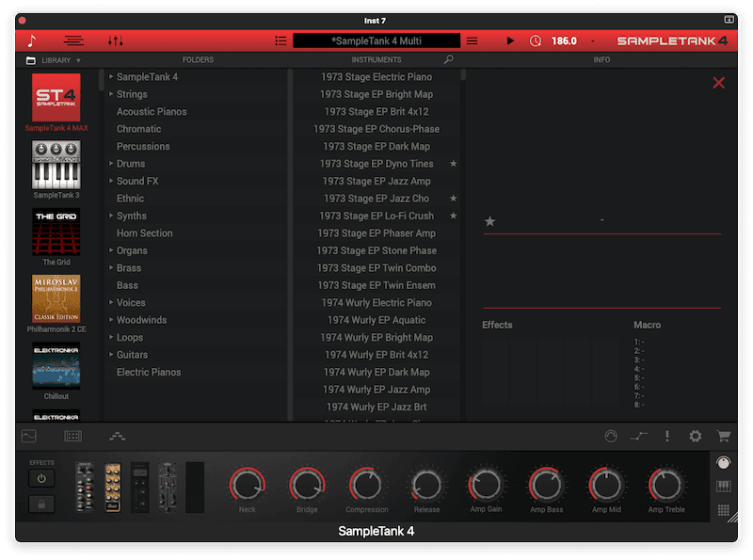Select the third effect slot unit
This screenshot has height=560, width=753.
click(139, 487)
